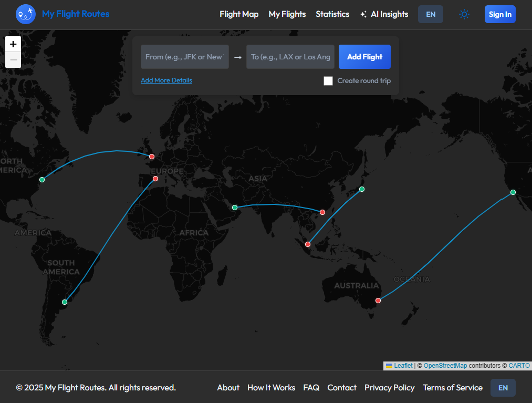Open the Add More Details link
The height and width of the screenshot is (403, 532).
tap(166, 80)
